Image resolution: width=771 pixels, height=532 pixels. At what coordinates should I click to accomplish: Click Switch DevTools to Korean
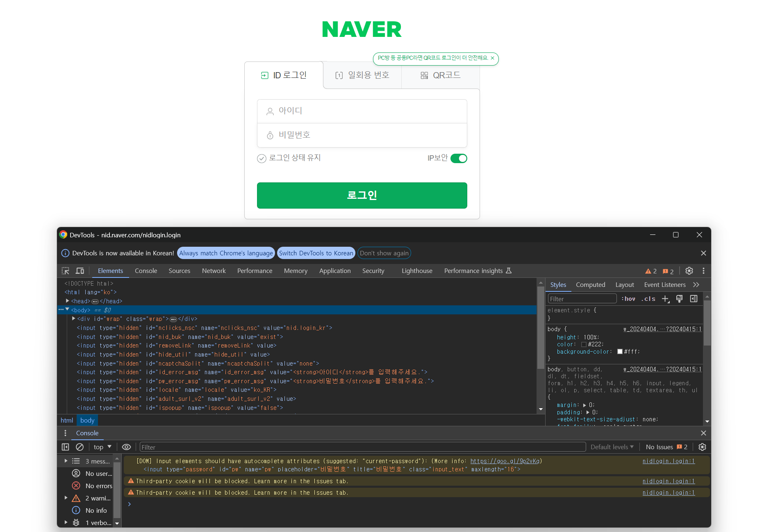coord(316,253)
